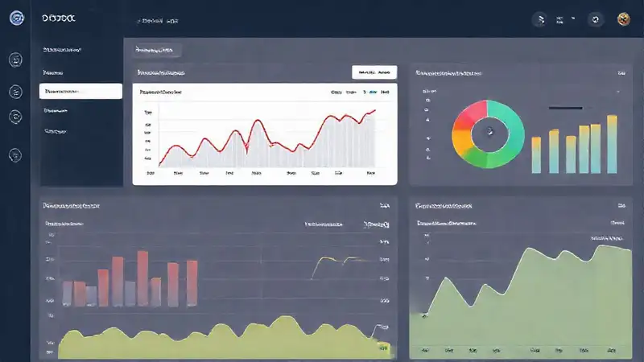
Task: Click the tallest red bar in the lower chart
Action: click(x=142, y=278)
